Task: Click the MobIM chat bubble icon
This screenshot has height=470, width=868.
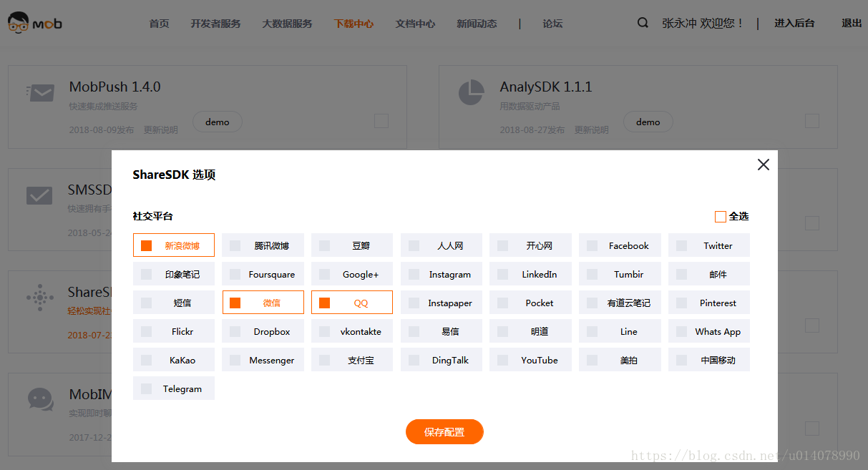Action: pyautogui.click(x=40, y=400)
